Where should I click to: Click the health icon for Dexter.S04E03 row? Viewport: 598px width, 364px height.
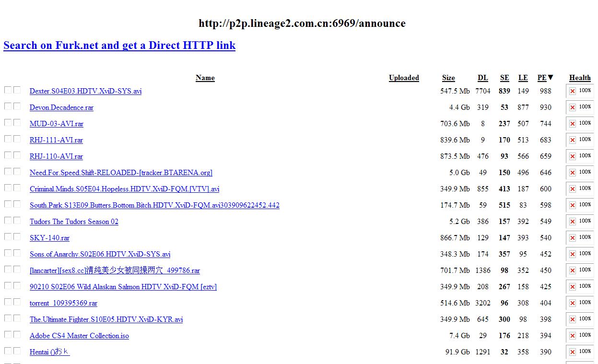click(x=572, y=91)
